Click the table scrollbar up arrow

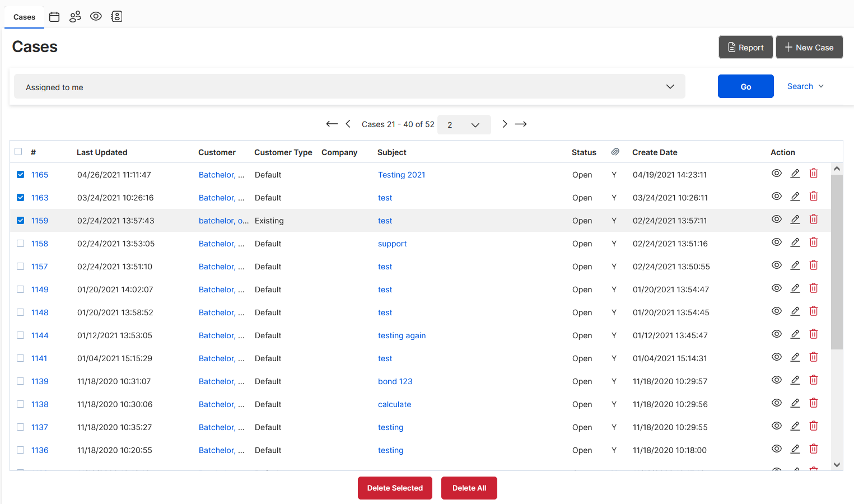pos(837,169)
